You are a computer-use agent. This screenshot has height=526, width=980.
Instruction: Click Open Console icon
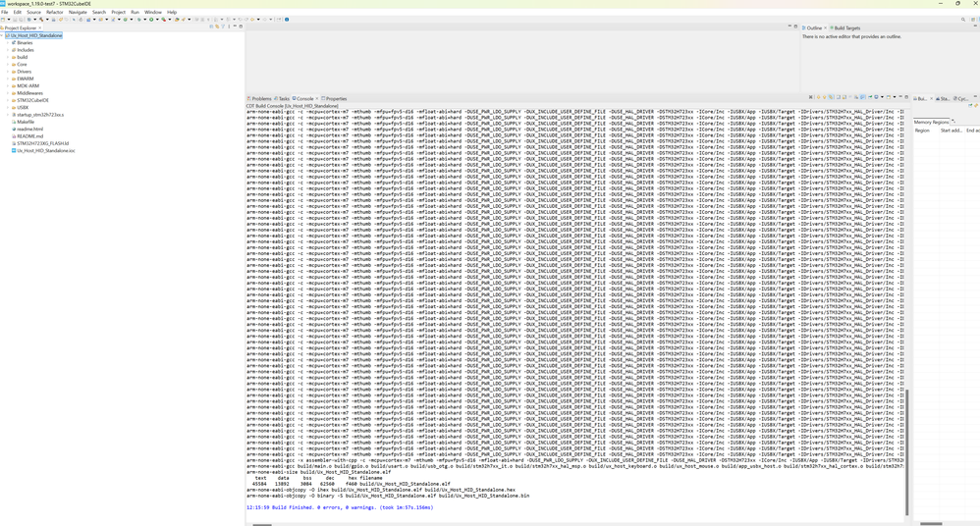pyautogui.click(x=888, y=97)
